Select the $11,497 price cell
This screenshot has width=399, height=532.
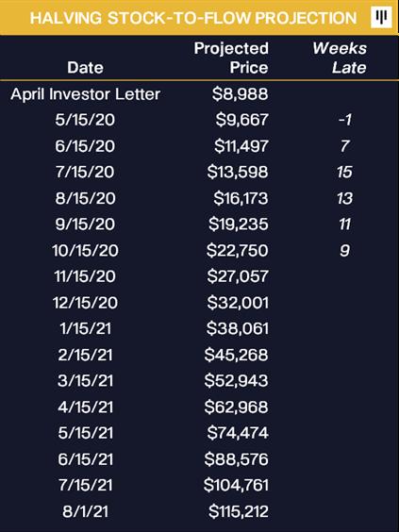click(x=241, y=146)
